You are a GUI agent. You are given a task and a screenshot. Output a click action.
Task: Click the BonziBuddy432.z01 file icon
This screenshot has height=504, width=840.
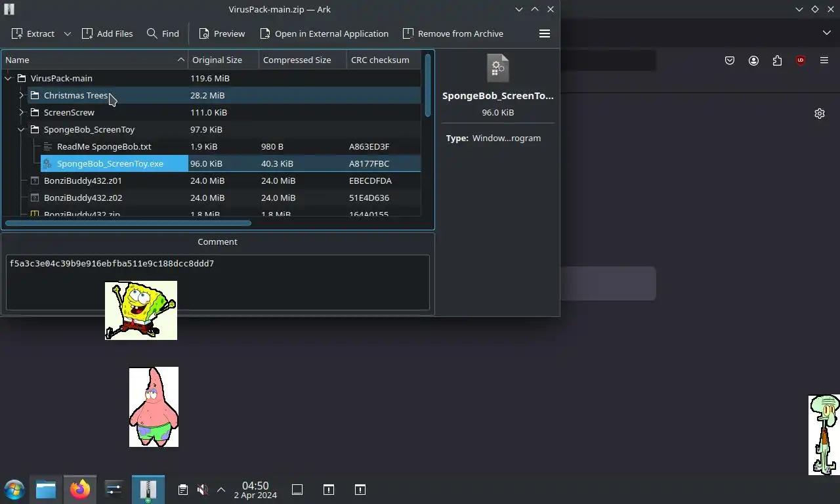tap(35, 180)
